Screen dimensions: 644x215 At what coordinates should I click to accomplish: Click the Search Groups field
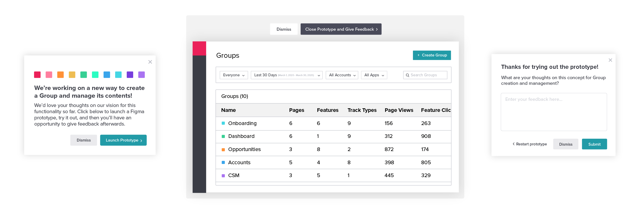(x=425, y=75)
